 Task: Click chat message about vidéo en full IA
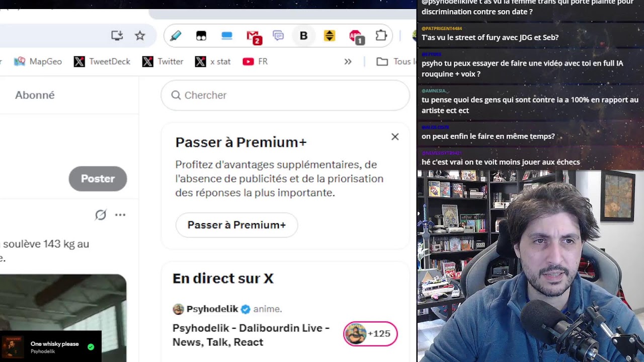(x=522, y=68)
